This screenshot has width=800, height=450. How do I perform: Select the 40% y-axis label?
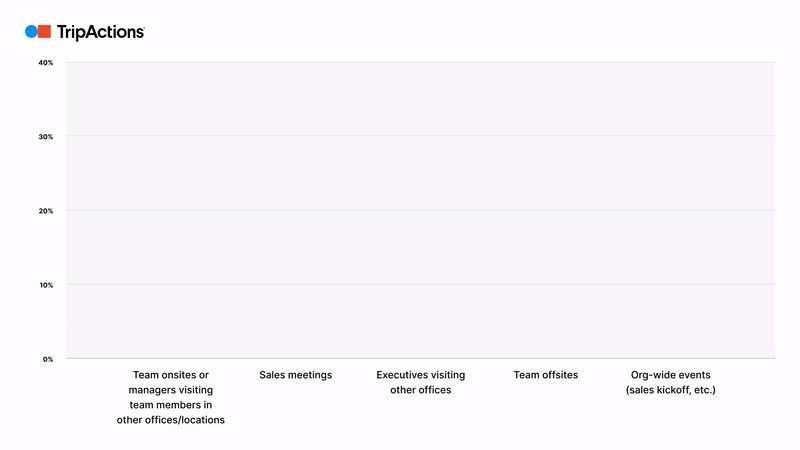46,63
